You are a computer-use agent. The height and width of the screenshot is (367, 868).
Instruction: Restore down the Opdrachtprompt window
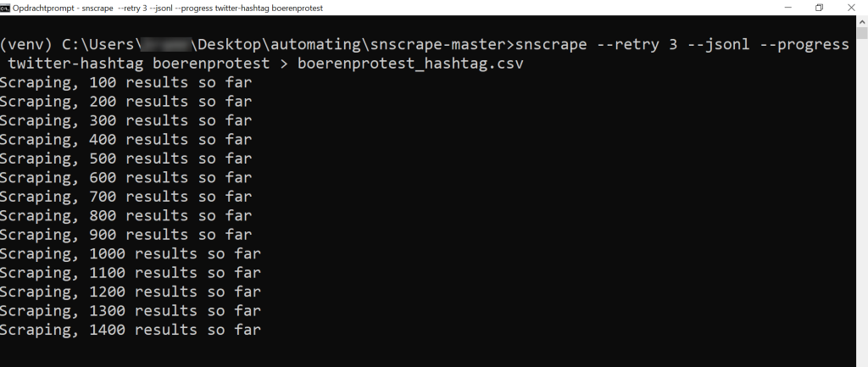(819, 8)
